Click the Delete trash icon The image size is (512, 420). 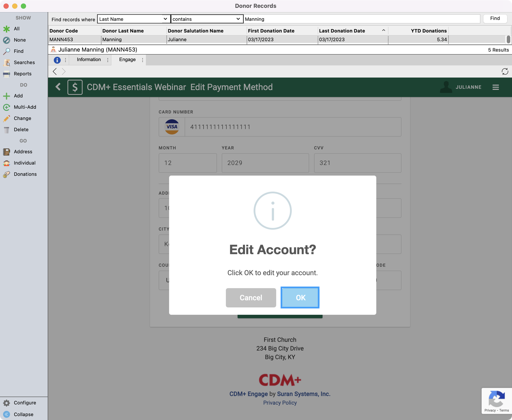point(7,130)
